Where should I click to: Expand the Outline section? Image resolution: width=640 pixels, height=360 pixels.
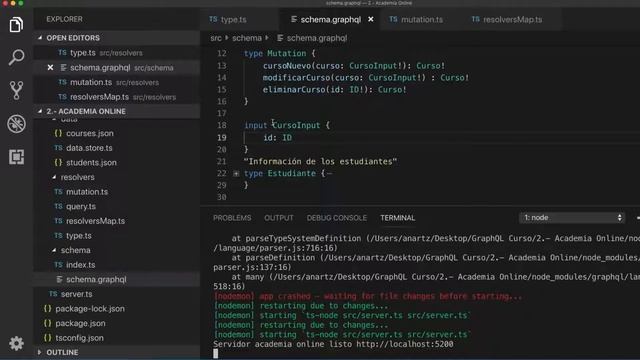(117, 352)
